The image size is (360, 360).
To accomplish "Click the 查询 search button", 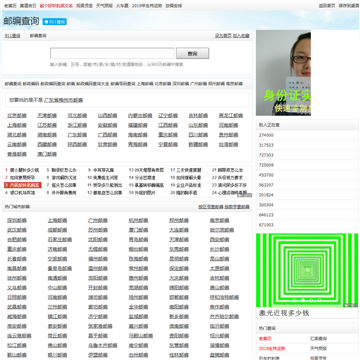I will [x=192, y=53].
